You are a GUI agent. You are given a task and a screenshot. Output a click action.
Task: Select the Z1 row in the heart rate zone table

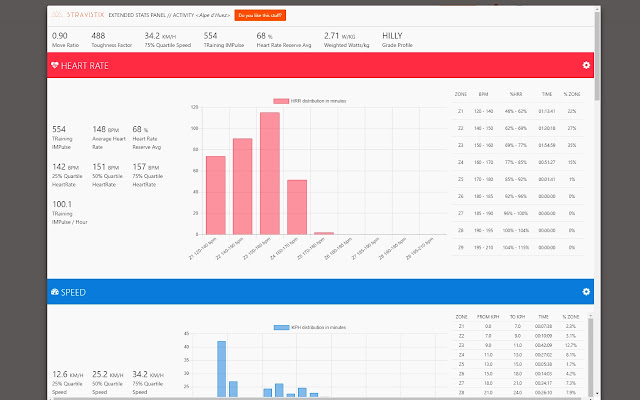(x=517, y=111)
